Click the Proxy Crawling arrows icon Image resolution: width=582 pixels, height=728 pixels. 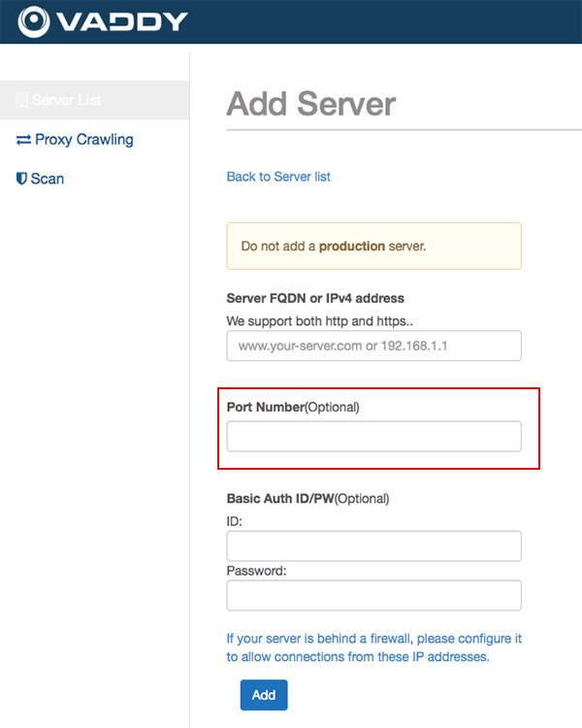(23, 139)
